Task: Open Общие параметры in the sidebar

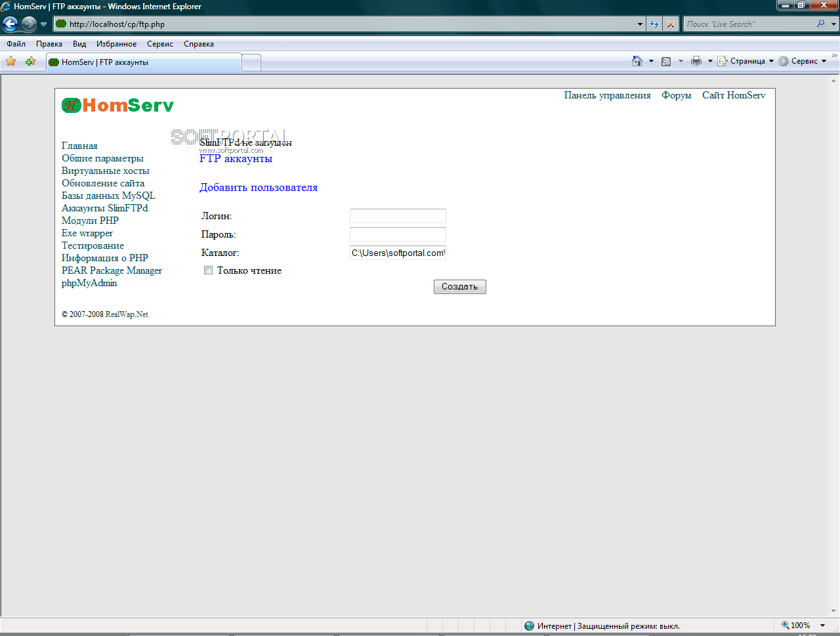Action: point(102,158)
